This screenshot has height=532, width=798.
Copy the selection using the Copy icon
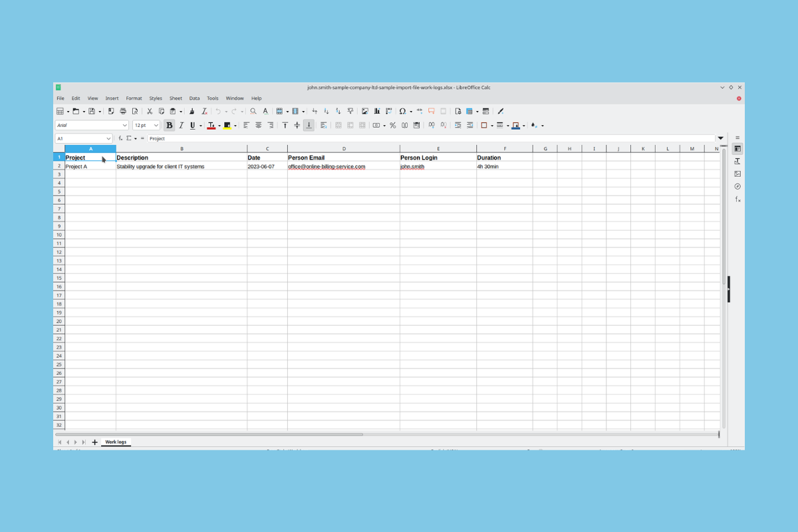pyautogui.click(x=162, y=111)
